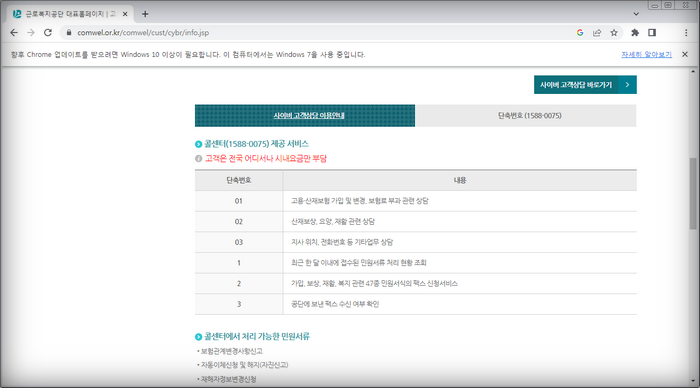Viewport: 700px width, 388px height.
Task: Click the table cell showing 01
Action: click(x=239, y=201)
